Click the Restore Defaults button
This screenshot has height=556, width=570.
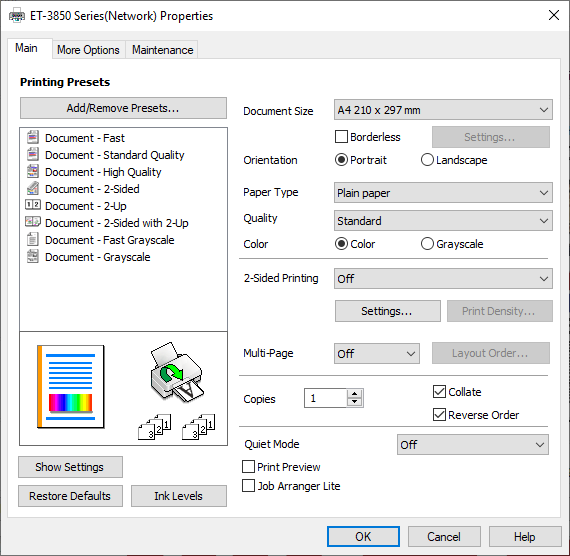point(70,496)
